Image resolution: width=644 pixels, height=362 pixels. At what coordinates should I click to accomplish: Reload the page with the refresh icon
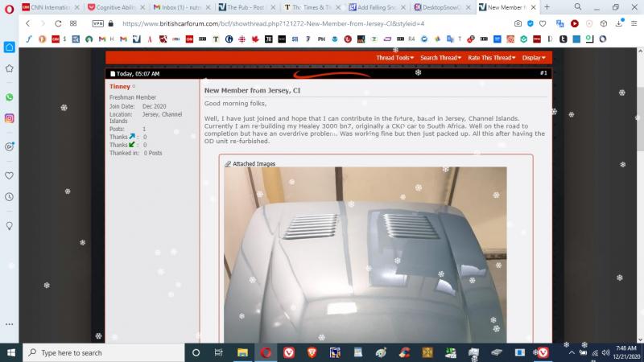(58, 23)
